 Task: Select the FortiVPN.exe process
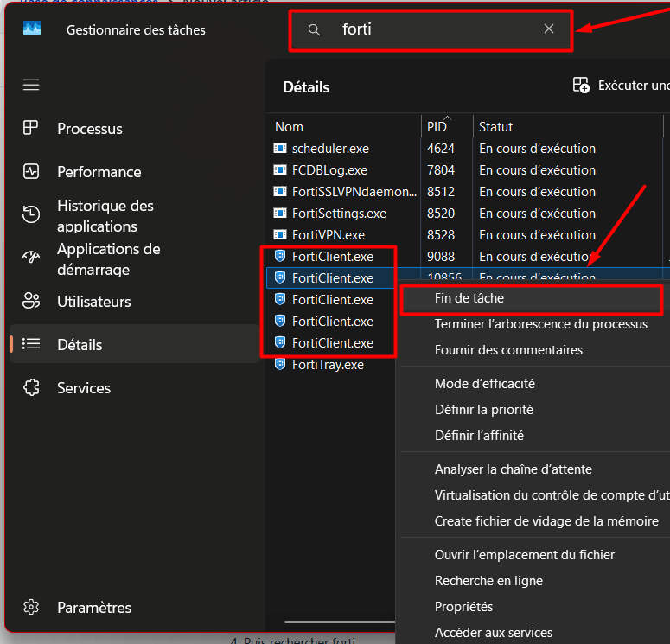click(x=468, y=235)
